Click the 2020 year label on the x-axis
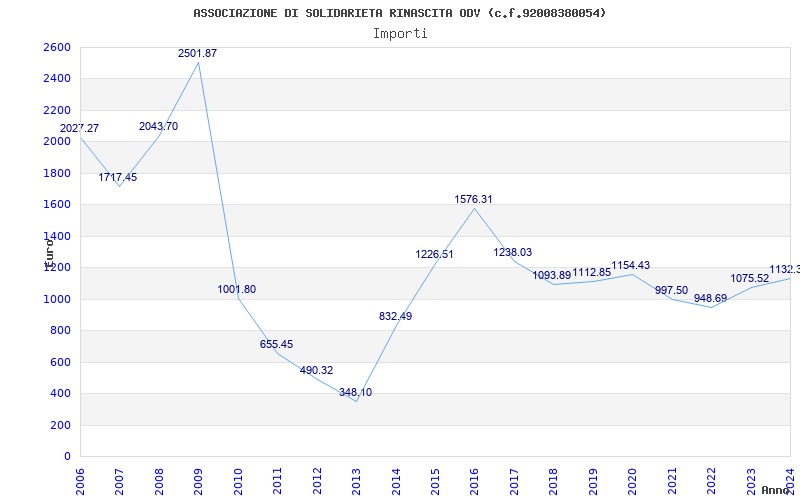The image size is (800, 500). tap(632, 482)
